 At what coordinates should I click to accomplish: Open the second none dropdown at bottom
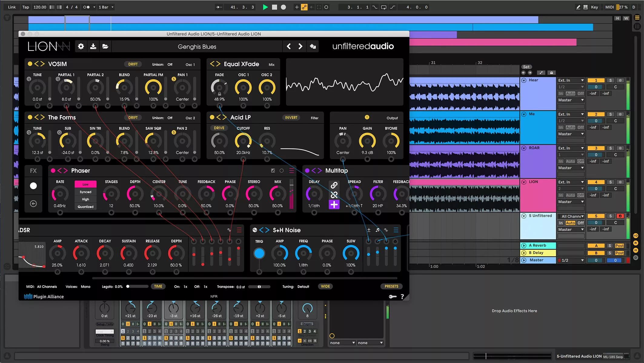[370, 343]
